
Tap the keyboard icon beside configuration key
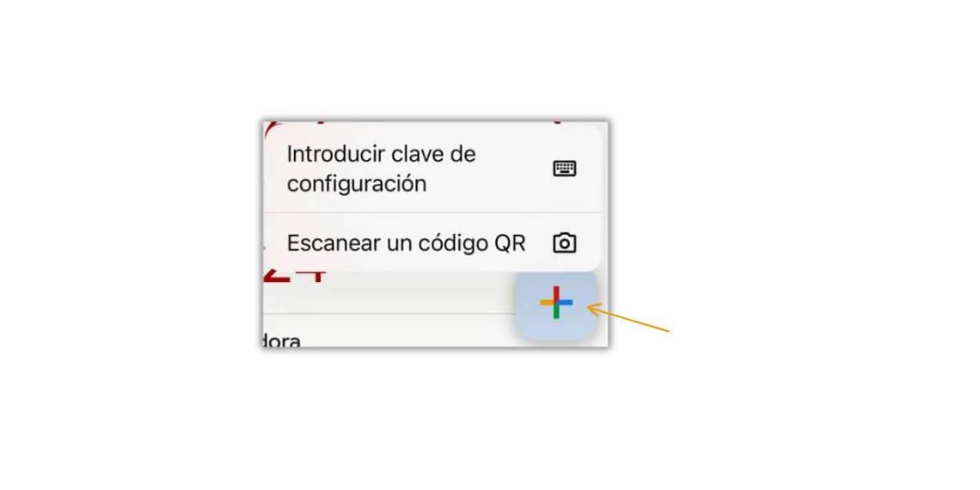565,168
